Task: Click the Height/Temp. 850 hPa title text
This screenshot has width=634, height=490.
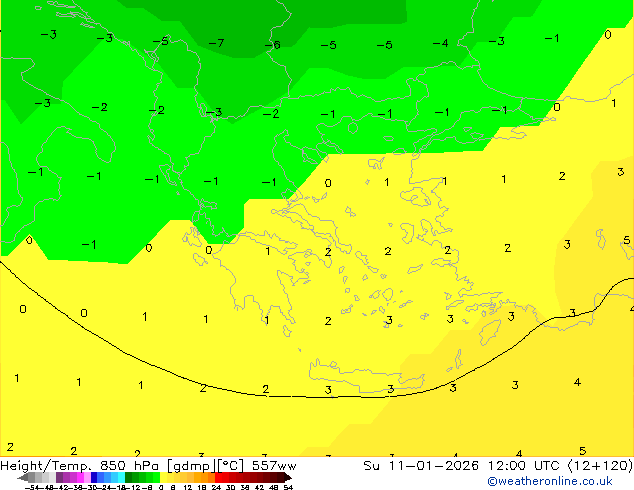Action: pos(81,466)
